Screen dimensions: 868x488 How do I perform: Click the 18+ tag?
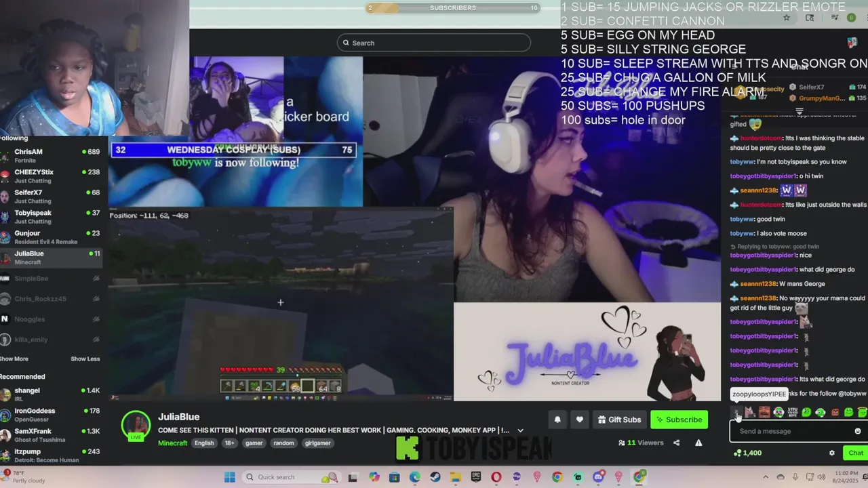[x=229, y=443]
